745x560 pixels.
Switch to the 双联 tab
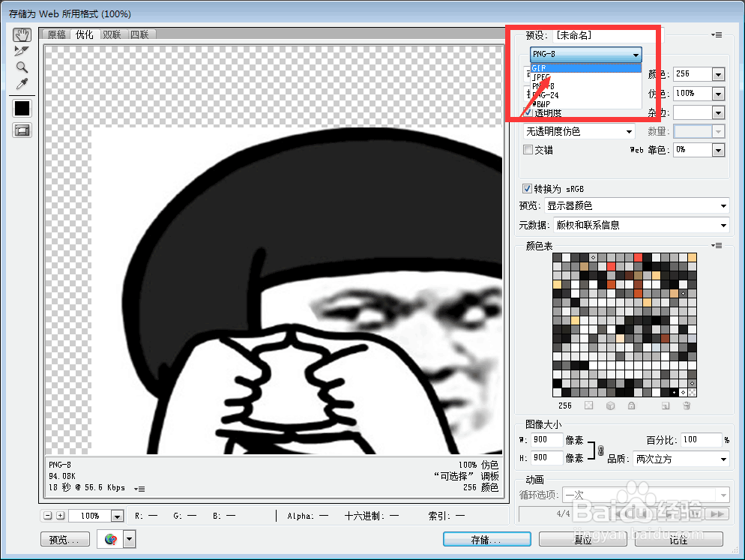(x=112, y=34)
